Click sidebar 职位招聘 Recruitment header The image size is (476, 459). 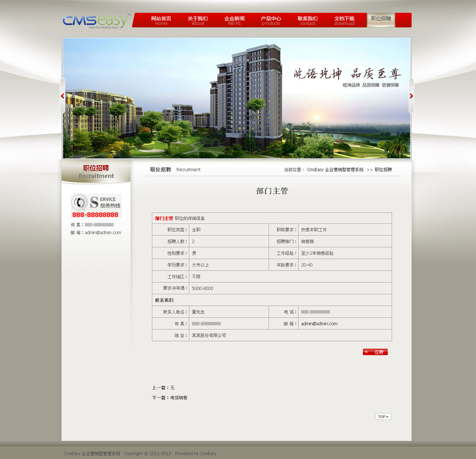(x=96, y=171)
